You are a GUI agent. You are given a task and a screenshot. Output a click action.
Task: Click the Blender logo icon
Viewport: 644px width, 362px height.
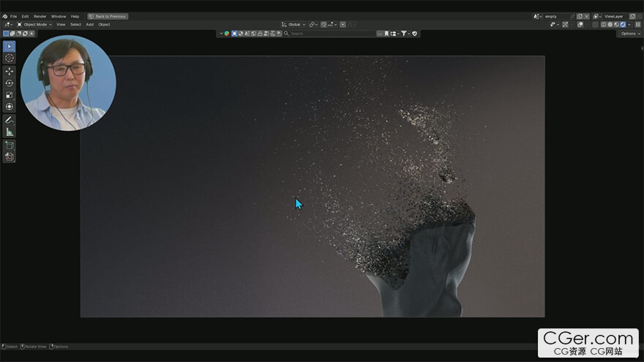4,16
